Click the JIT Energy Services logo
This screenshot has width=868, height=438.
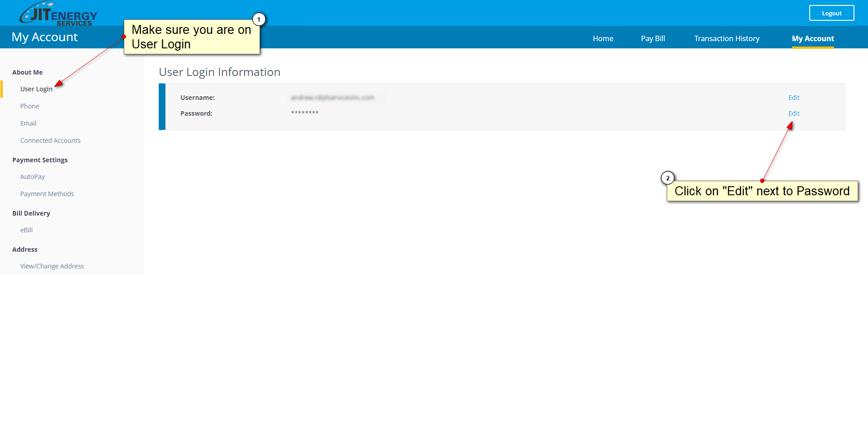(58, 14)
